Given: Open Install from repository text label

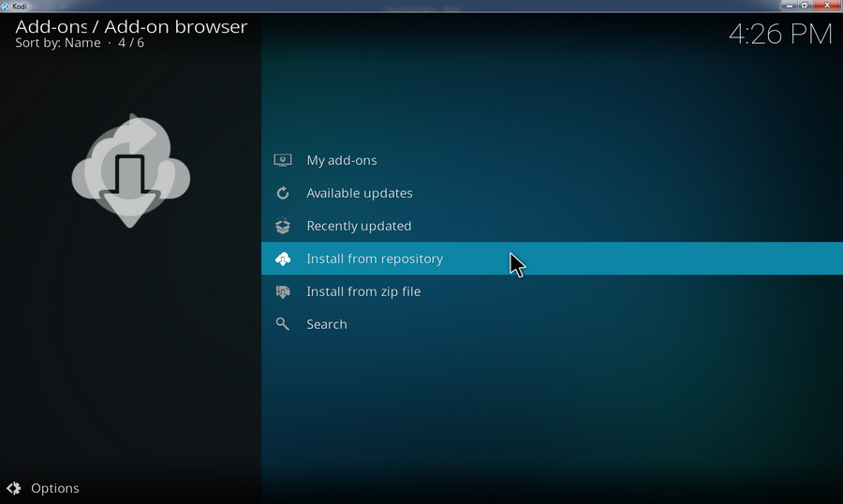Looking at the screenshot, I should coord(375,259).
